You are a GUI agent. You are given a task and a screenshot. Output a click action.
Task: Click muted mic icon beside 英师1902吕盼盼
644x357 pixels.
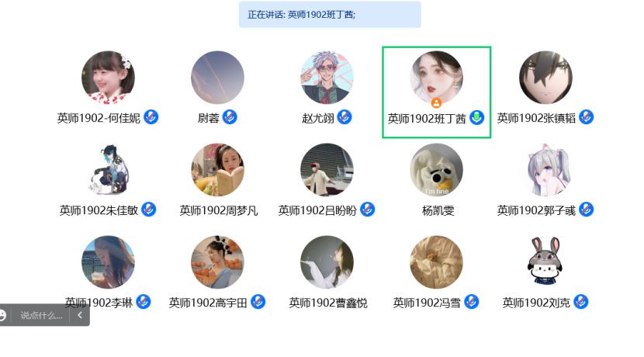pos(368,210)
